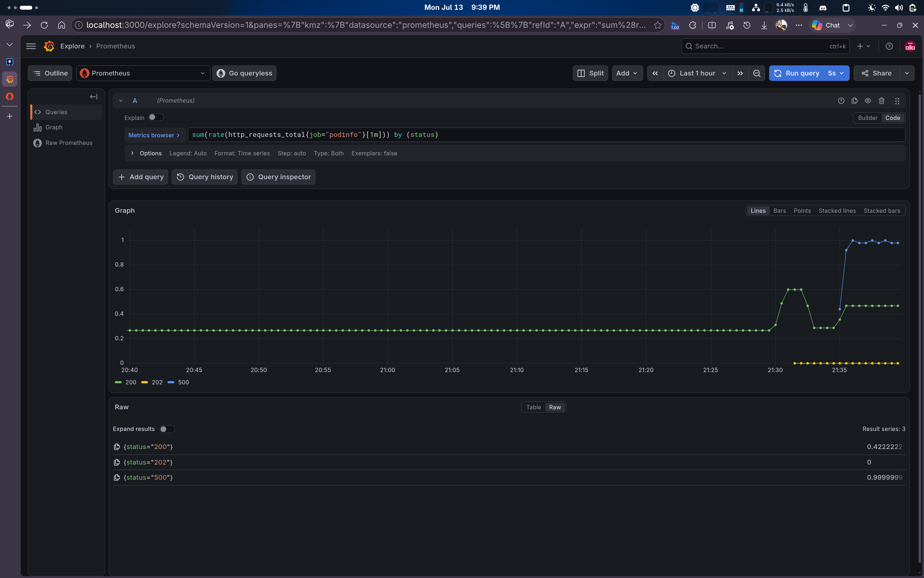Reload the browser page
Viewport: 924px width, 578px height.
point(44,25)
